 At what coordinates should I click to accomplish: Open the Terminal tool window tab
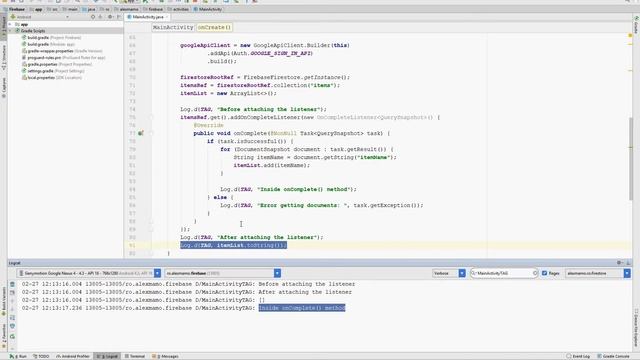[x=135, y=356]
